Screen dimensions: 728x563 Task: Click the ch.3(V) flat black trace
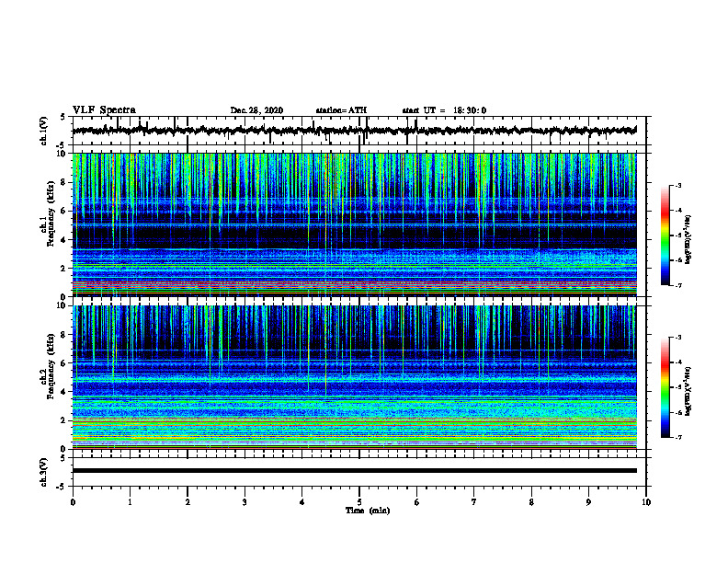(x=354, y=471)
